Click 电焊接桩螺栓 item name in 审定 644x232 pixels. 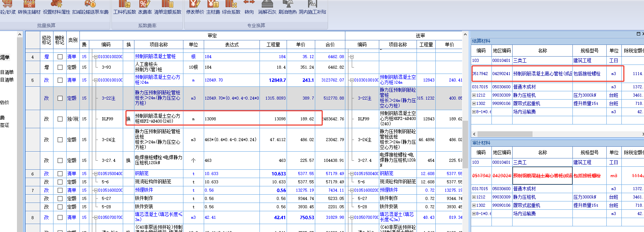click(x=159, y=160)
